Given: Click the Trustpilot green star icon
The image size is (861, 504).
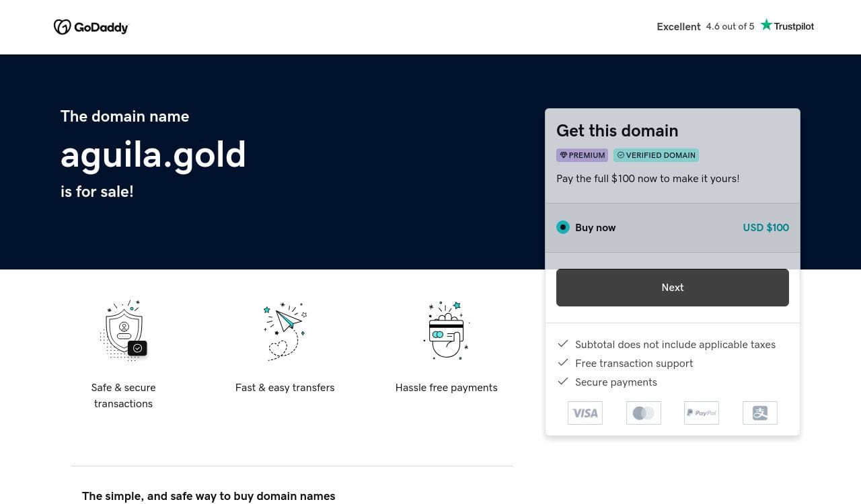Looking at the screenshot, I should point(766,26).
